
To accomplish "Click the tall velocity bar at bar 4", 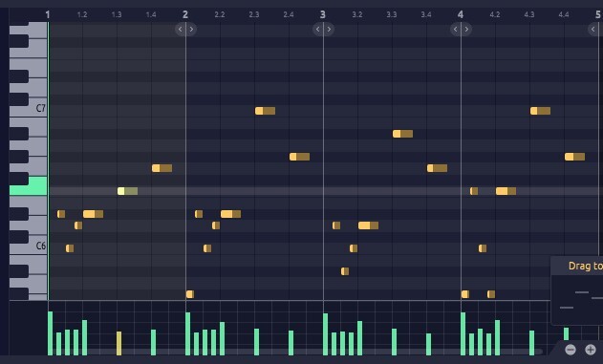I will pyautogui.click(x=463, y=333).
